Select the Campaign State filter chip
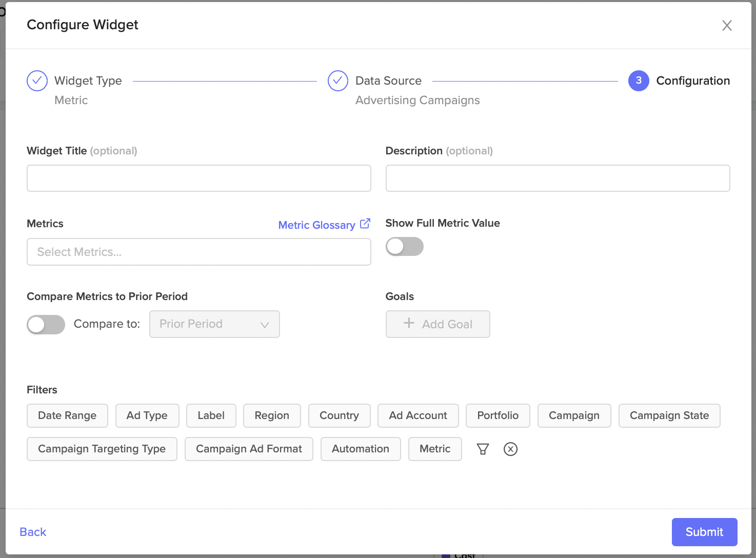Viewport: 756px width, 558px height. coord(669,415)
